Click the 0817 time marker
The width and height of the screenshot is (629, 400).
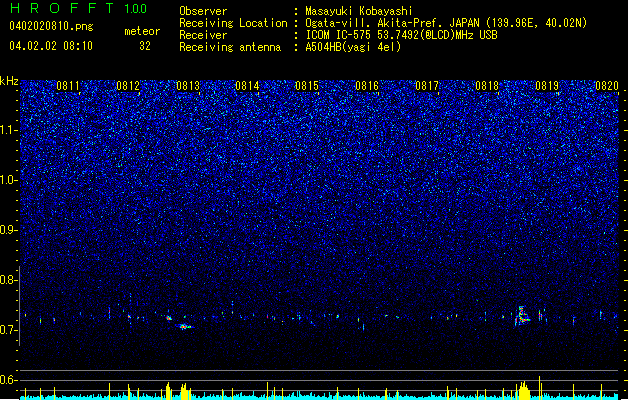(427, 86)
